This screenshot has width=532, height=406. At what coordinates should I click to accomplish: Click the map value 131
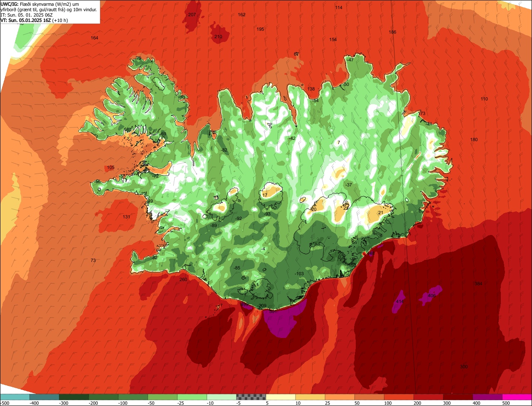126,217
